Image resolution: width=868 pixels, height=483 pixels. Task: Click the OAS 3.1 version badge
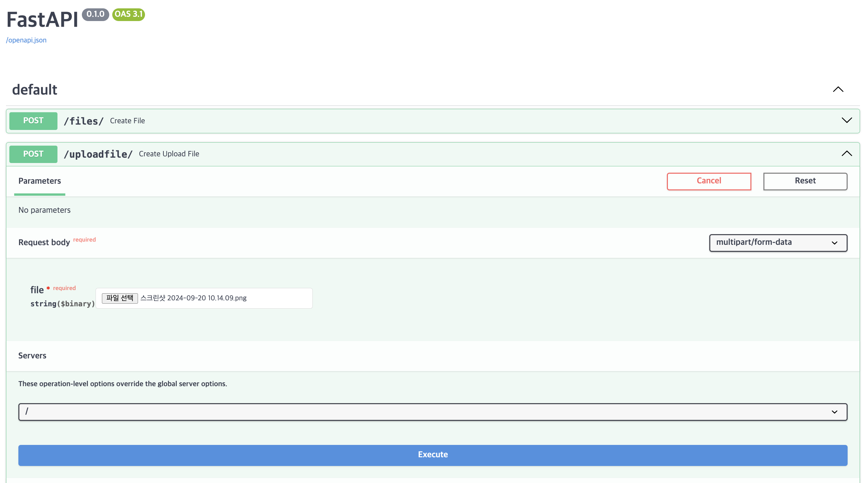coord(128,14)
